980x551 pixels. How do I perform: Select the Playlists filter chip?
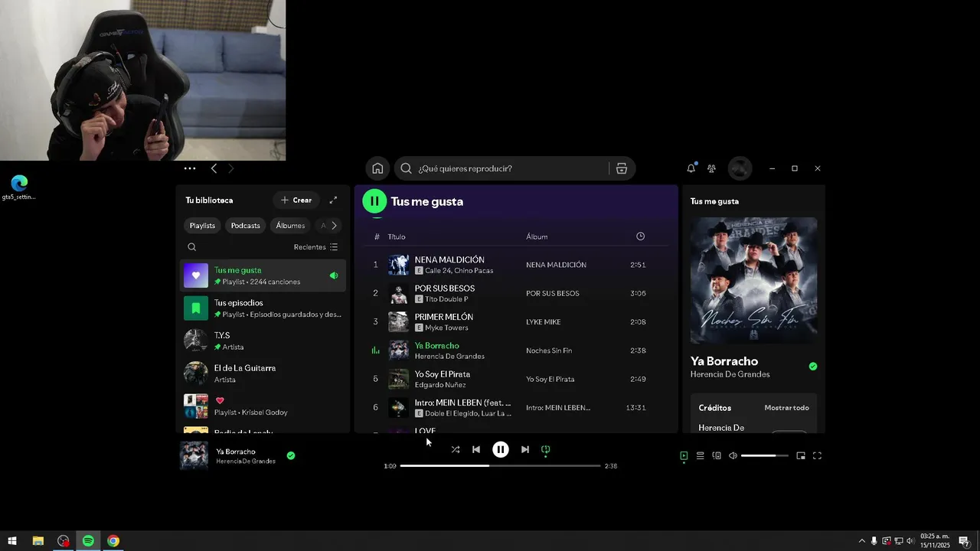[203, 226]
